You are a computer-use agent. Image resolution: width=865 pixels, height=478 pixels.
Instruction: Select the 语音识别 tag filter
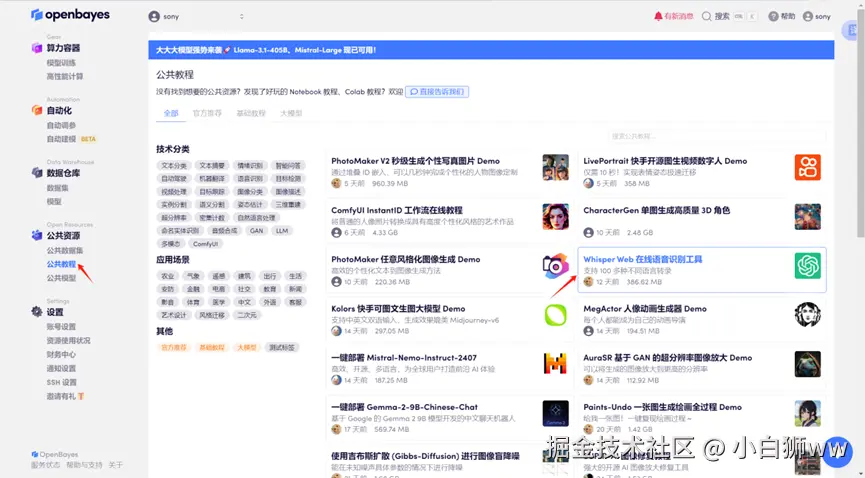250,179
